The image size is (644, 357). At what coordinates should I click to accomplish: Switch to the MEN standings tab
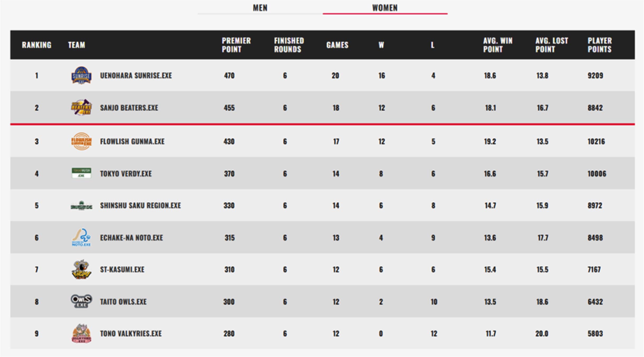260,8
